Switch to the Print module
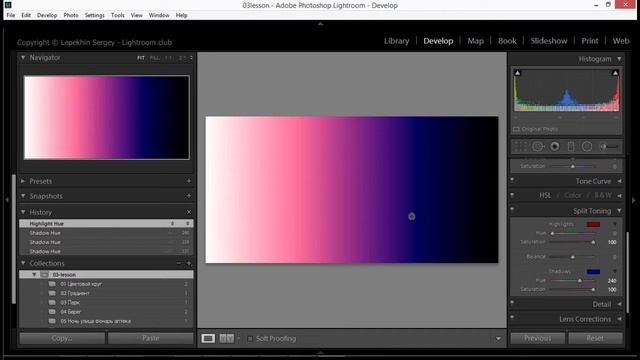 (590, 41)
